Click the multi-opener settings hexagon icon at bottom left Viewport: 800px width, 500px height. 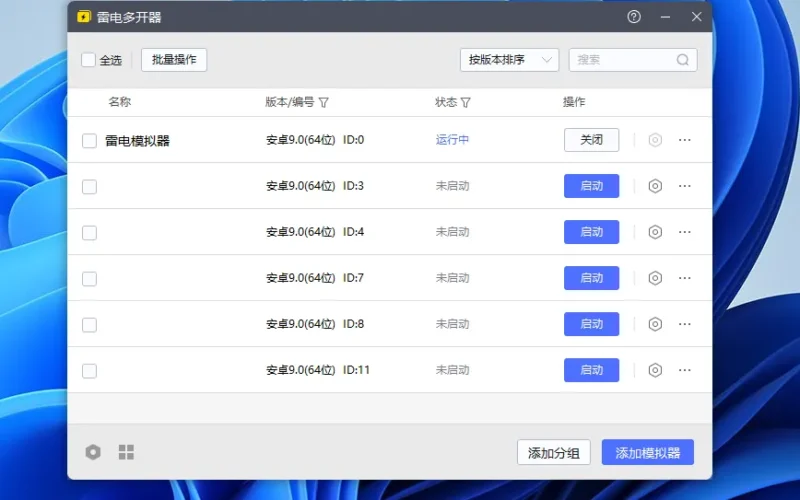tap(93, 452)
